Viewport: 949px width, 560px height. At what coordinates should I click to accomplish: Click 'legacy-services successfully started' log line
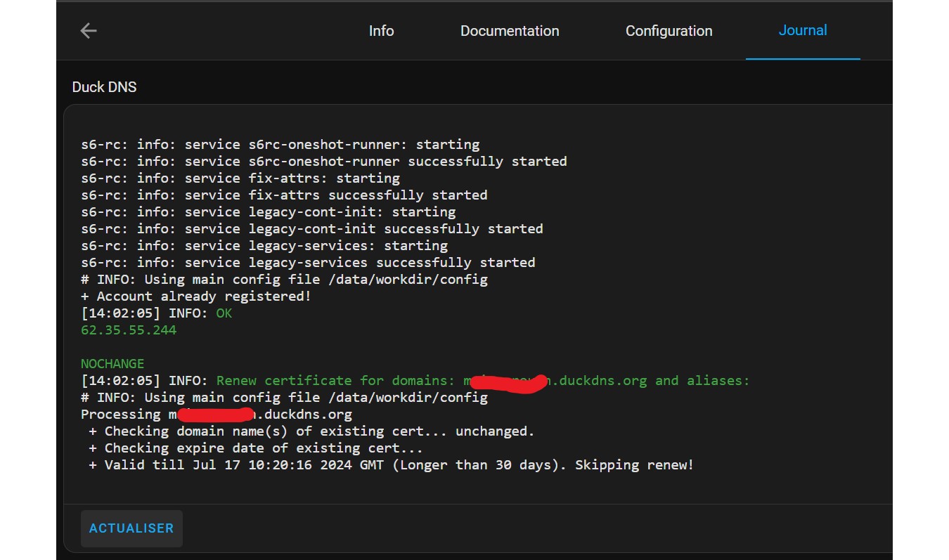[308, 263]
